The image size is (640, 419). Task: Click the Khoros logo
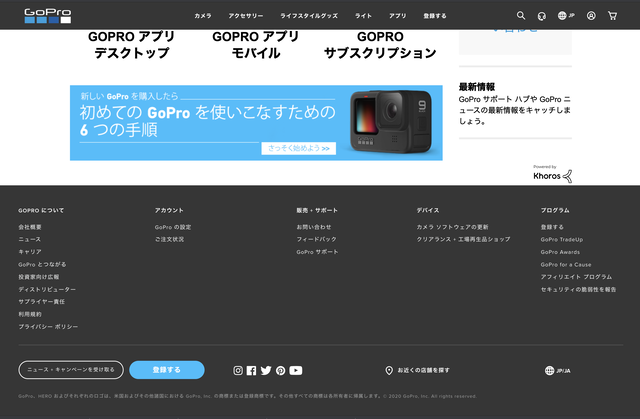tap(553, 174)
